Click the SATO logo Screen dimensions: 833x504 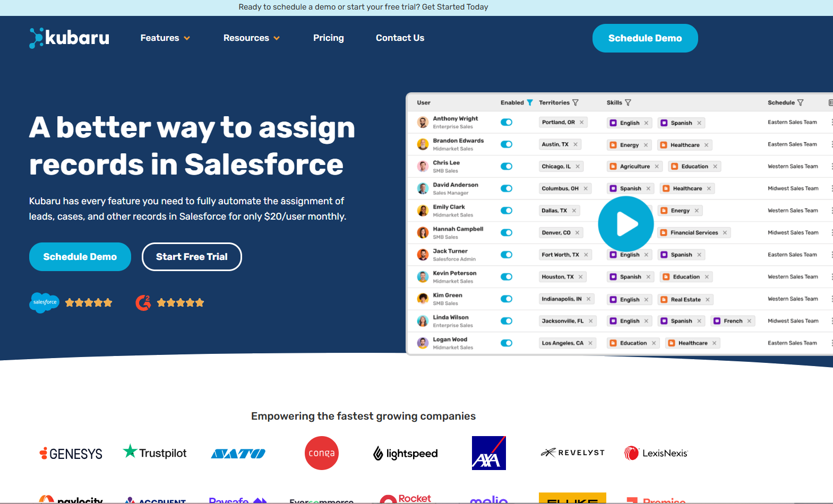238,454
